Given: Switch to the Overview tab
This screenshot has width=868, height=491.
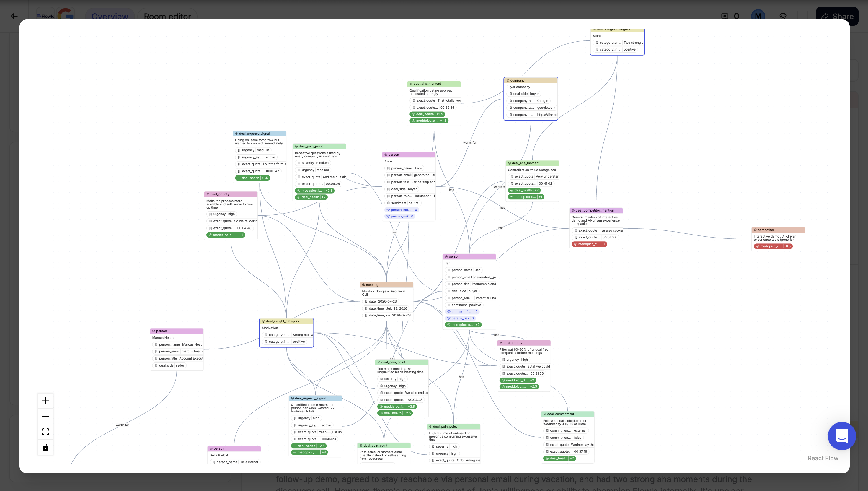Looking at the screenshot, I should pyautogui.click(x=110, y=16).
